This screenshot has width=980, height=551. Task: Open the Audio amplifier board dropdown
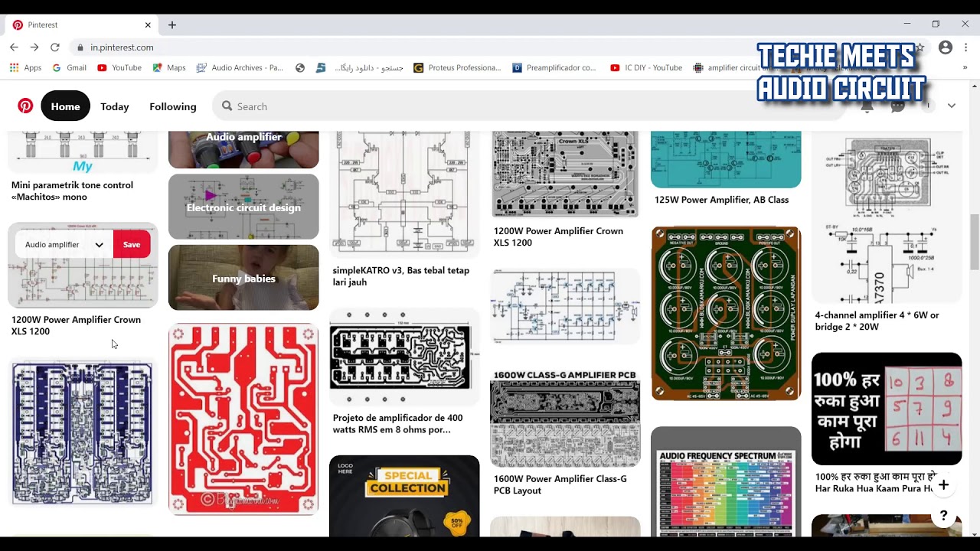click(x=64, y=245)
